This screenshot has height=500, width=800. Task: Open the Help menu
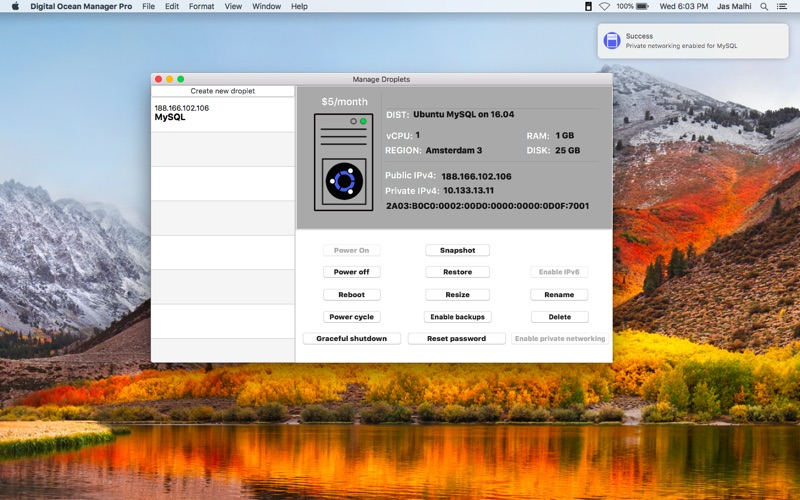tap(299, 6)
